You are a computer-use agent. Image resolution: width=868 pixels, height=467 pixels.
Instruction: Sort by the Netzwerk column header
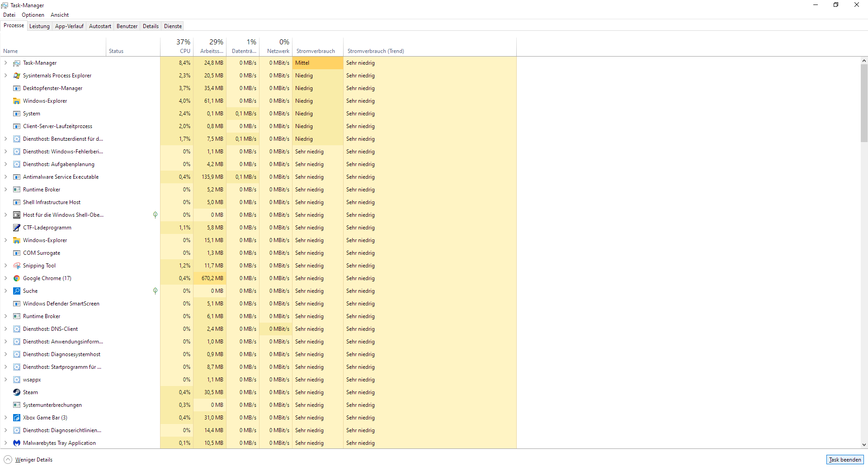276,47
